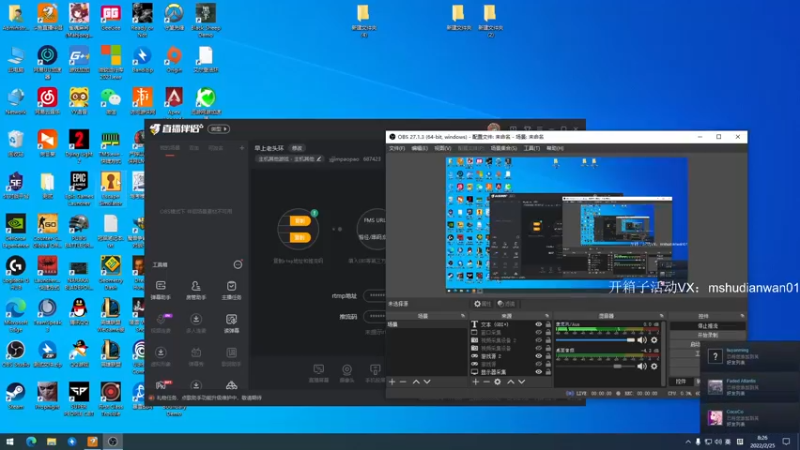Viewport: 800px width, 450px height.
Task: Open 弹幕助手 tool in 直播伴侣 toolbox
Action: pos(161,290)
